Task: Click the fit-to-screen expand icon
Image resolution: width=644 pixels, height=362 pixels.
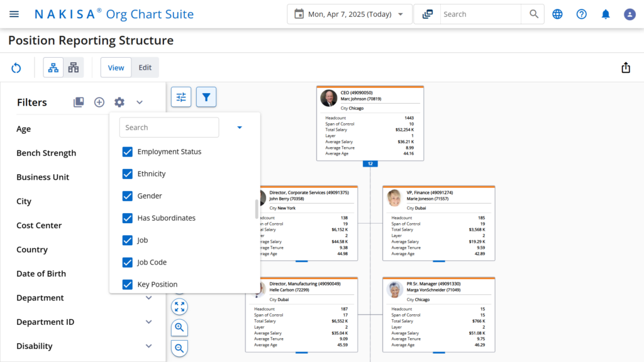Action: (x=179, y=307)
